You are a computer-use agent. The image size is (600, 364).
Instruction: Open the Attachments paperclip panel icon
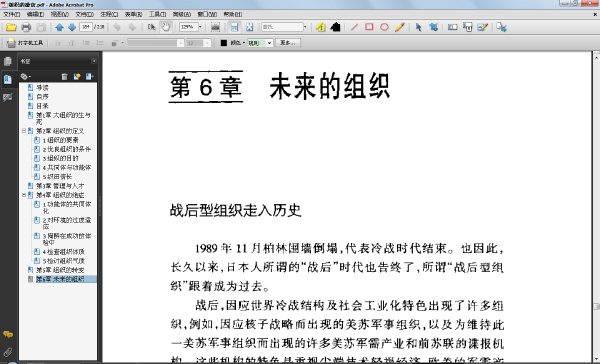[x=8, y=352]
